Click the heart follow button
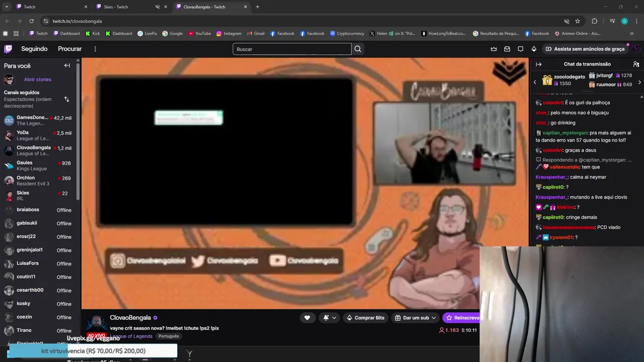The height and width of the screenshot is (362, 644). (x=307, y=318)
